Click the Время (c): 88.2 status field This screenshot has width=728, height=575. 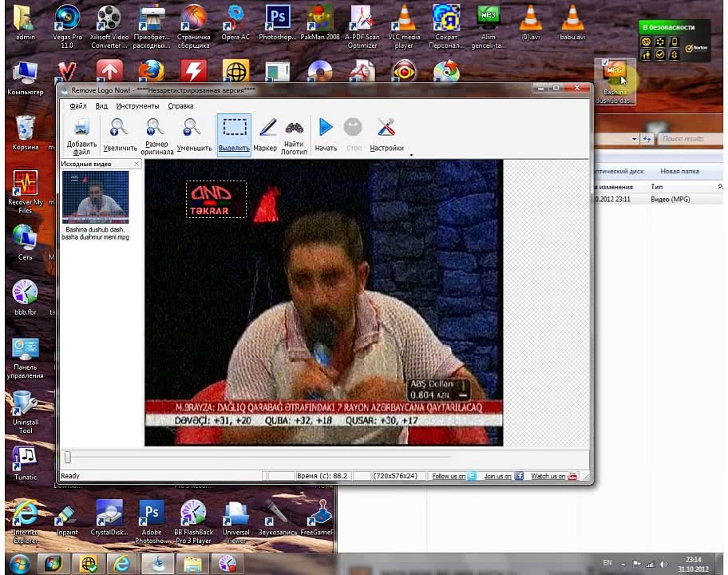click(322, 476)
